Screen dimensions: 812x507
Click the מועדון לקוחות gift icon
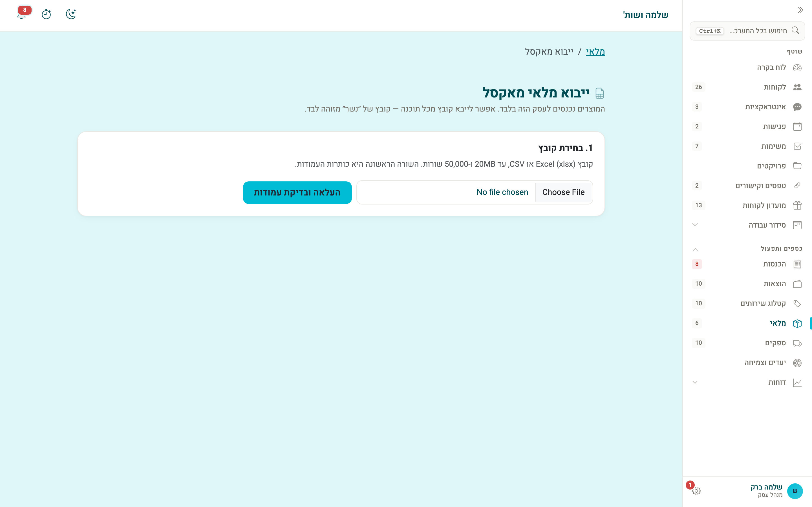[797, 206]
